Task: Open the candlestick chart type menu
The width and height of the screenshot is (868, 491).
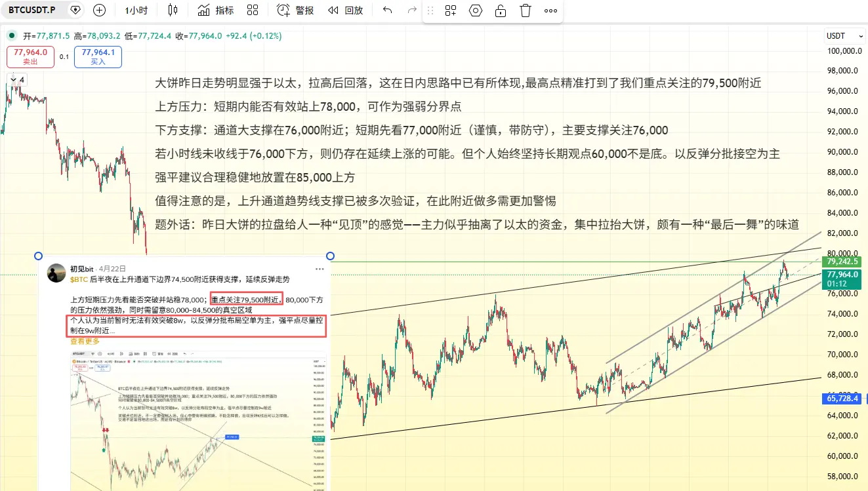Action: [x=173, y=10]
